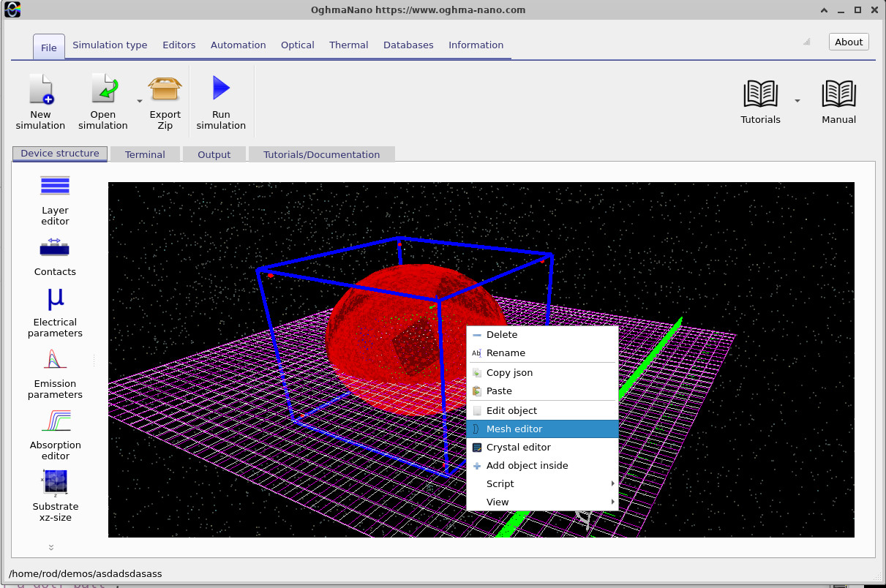Click Add object inside plus icon
The height and width of the screenshot is (588, 886).
click(477, 466)
